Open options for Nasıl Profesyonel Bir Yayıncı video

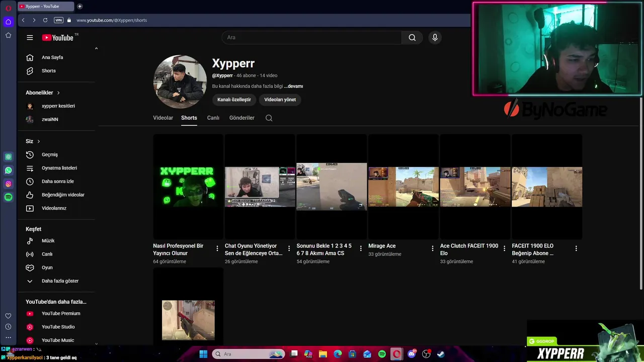pos(217,248)
